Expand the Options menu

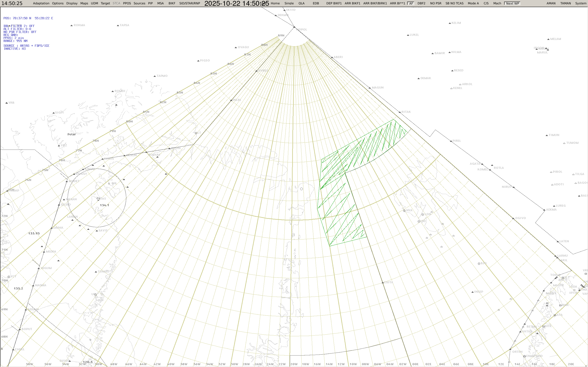click(58, 3)
